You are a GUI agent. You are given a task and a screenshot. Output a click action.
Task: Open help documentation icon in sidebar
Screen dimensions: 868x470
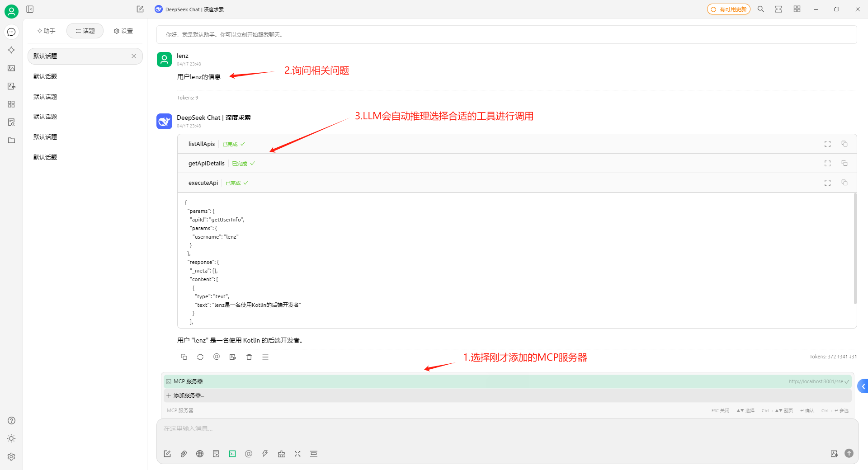click(x=11, y=420)
